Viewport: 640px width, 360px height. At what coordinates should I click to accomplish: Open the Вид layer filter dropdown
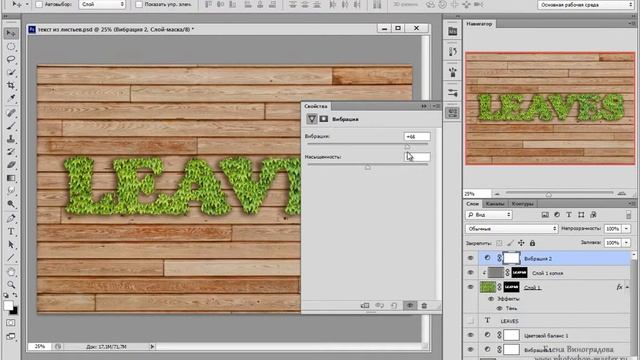(489, 215)
